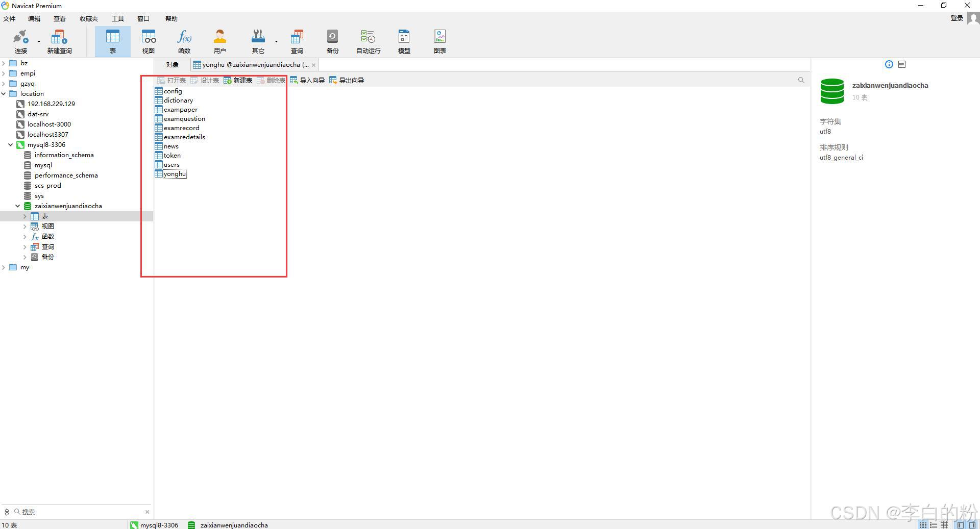Switch to detail view in status bar

click(934, 525)
